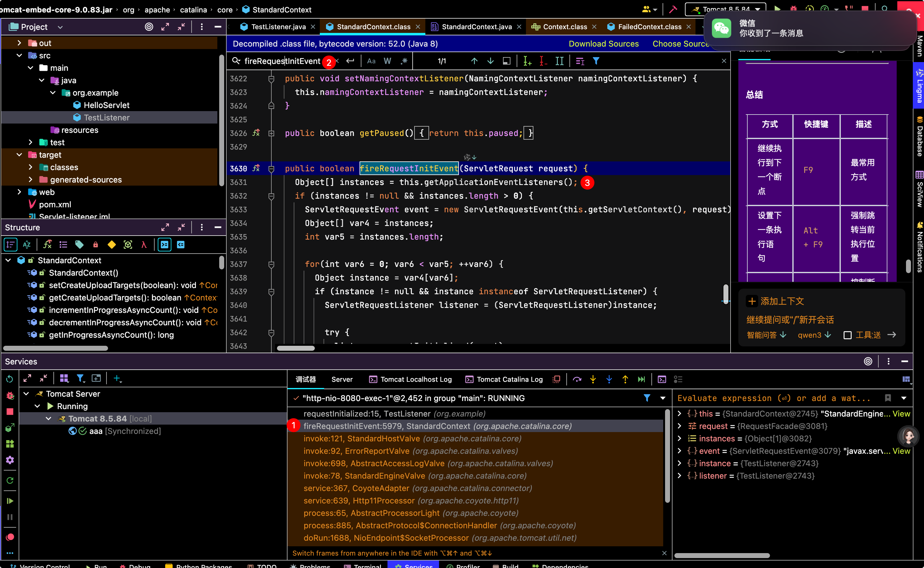Expand the test folder
The image size is (924, 568).
click(30, 142)
